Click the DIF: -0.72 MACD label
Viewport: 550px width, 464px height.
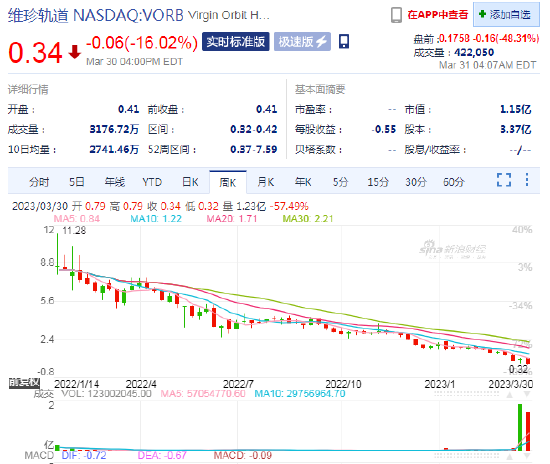coord(84,455)
